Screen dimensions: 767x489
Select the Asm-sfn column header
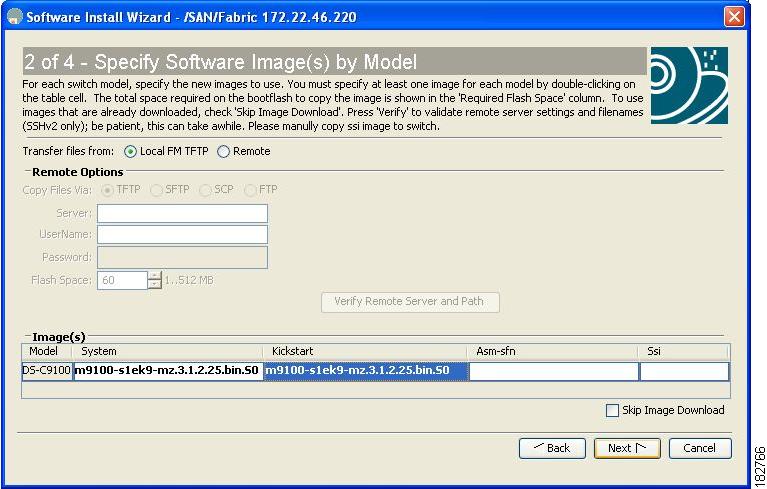(x=553, y=352)
